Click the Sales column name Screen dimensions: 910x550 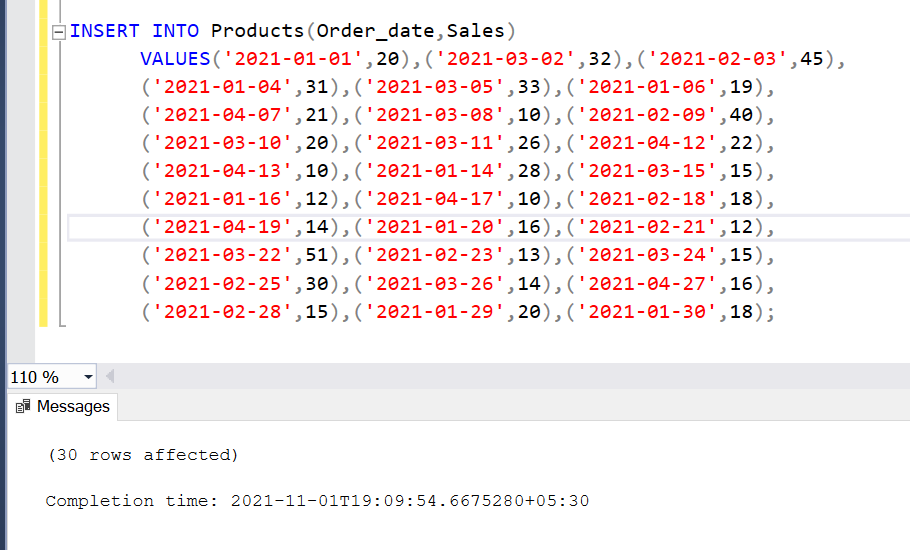[475, 31]
